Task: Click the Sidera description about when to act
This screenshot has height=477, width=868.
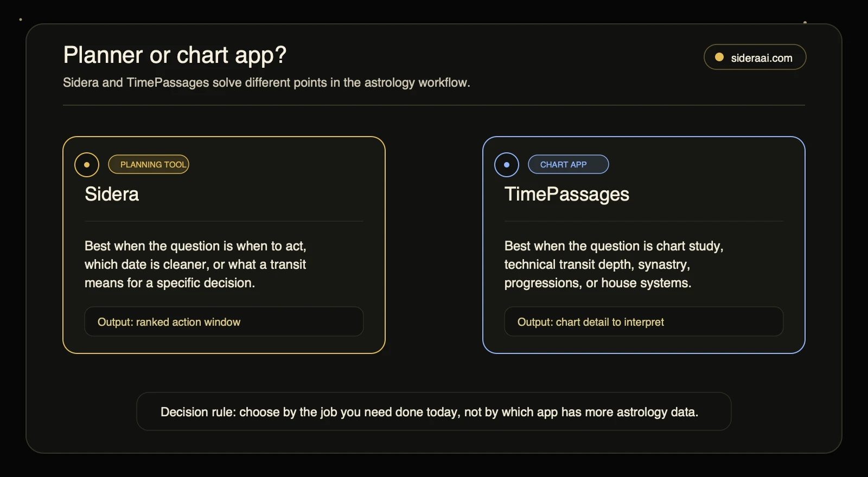Action: (x=195, y=265)
